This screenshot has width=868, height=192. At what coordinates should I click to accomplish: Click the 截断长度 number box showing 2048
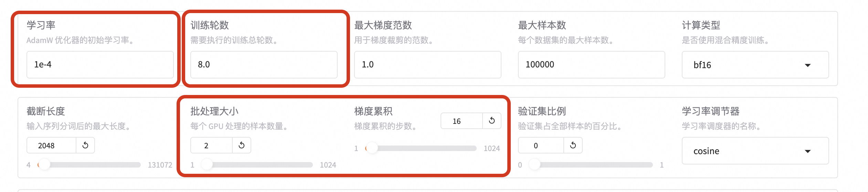(51, 146)
